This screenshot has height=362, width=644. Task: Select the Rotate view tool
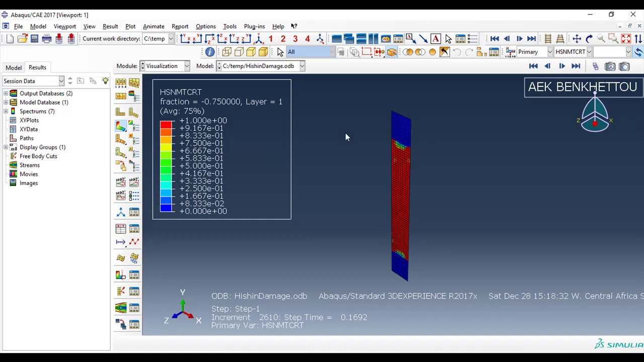(589, 39)
